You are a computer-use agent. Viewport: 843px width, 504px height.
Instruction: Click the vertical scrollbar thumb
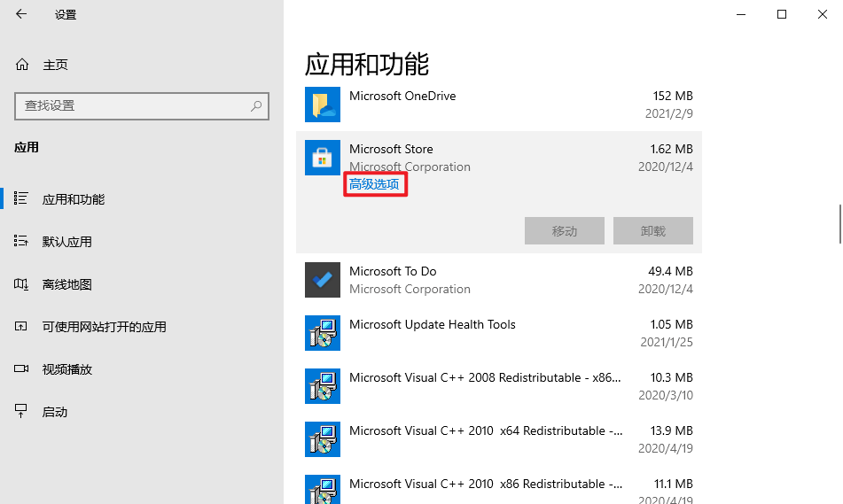pyautogui.click(x=840, y=224)
